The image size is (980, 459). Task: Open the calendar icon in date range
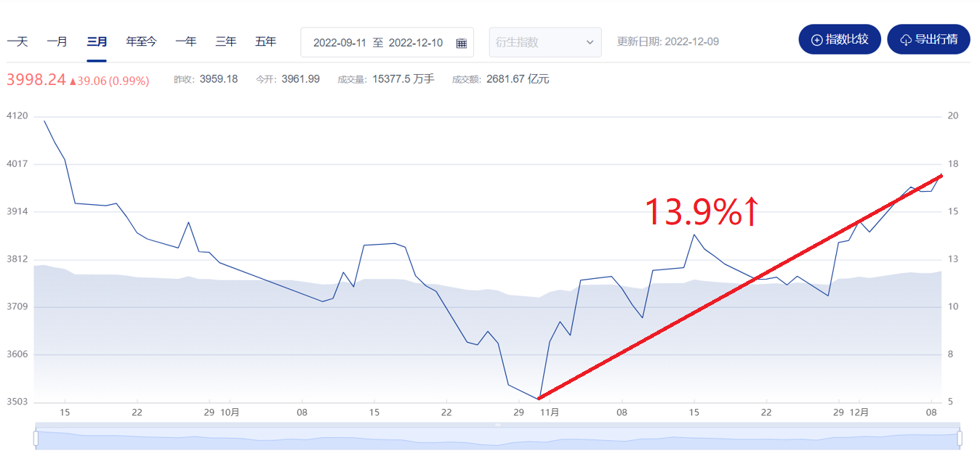[x=462, y=43]
